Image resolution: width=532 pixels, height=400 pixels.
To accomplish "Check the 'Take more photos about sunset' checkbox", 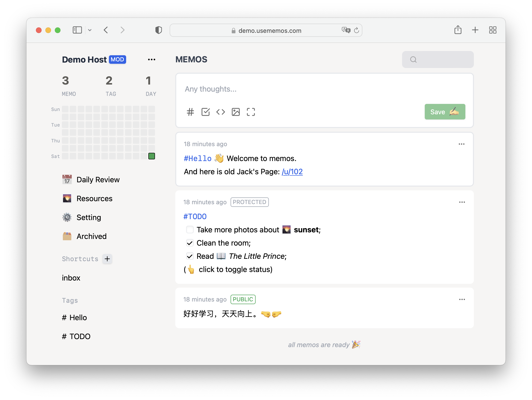I will coord(190,230).
